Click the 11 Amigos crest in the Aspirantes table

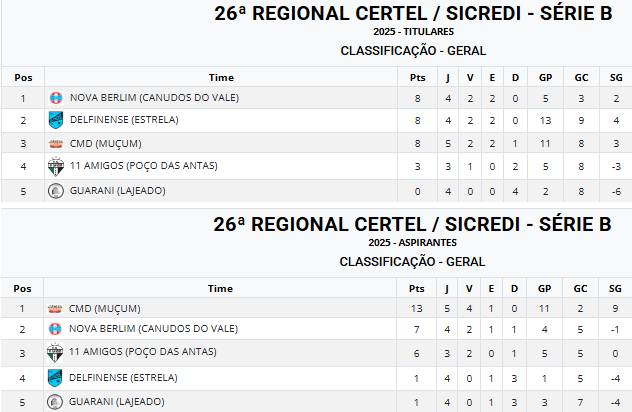(x=56, y=352)
